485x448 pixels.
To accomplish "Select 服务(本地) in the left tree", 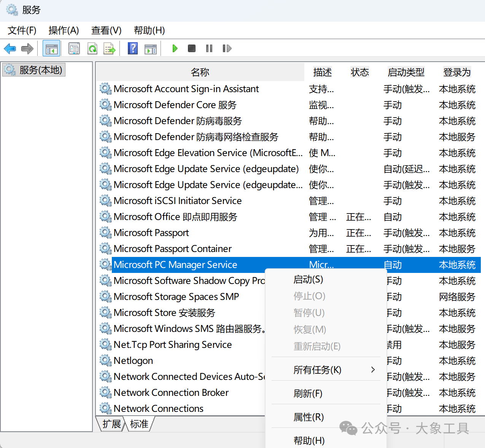I will pos(40,70).
